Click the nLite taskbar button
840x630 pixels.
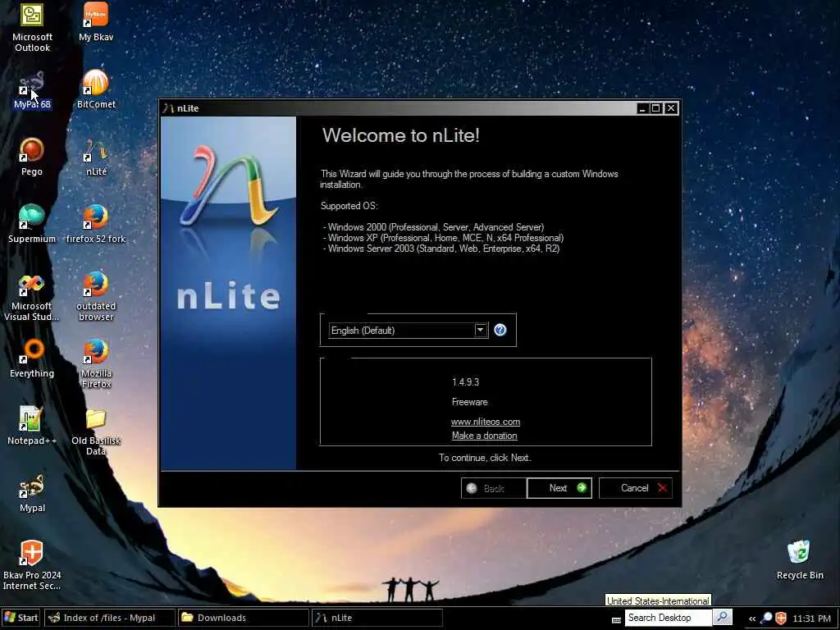377,618
